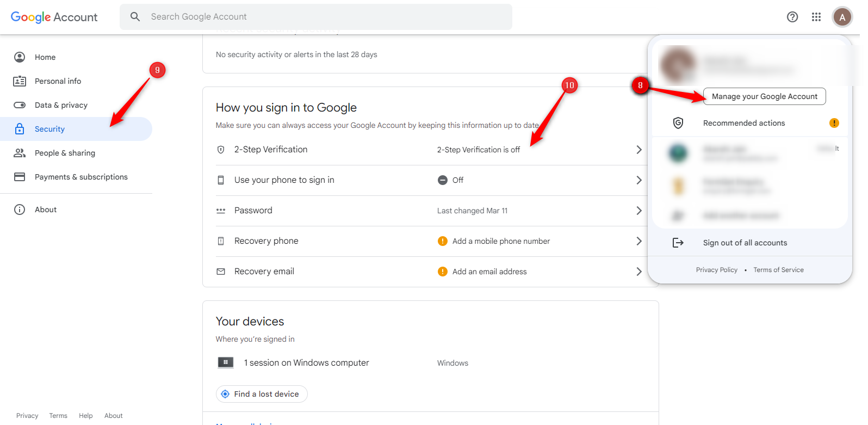The height and width of the screenshot is (425, 868).
Task: Click 'Last changed Mar 11' text
Action: coord(472,211)
